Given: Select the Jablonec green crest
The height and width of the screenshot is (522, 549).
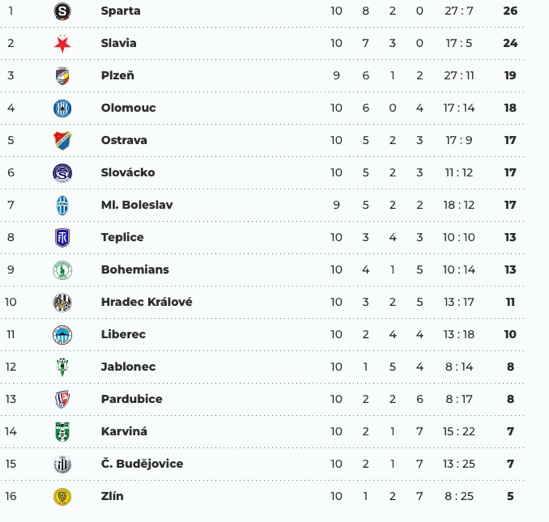Looking at the screenshot, I should [62, 367].
